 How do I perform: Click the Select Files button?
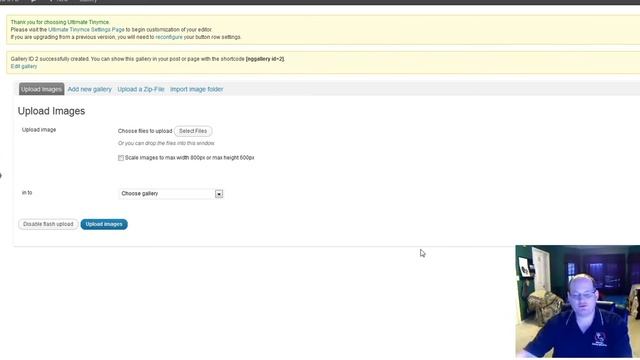[193, 131]
